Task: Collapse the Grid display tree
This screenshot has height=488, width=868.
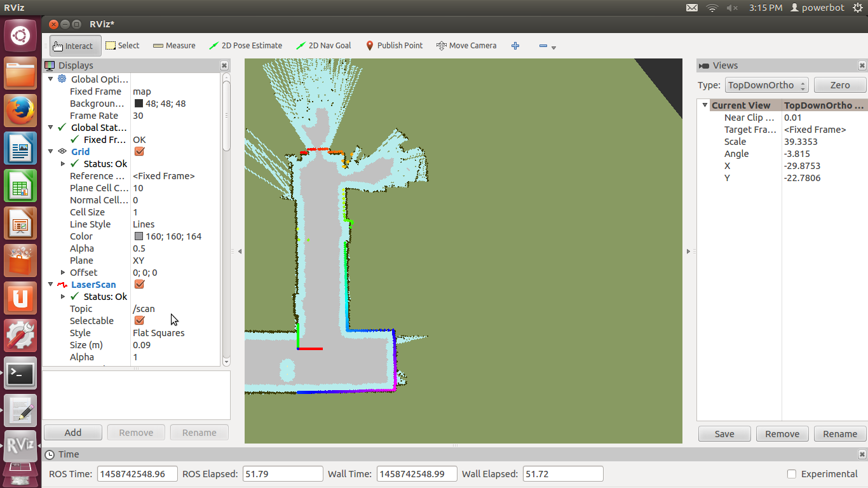Action: point(51,151)
